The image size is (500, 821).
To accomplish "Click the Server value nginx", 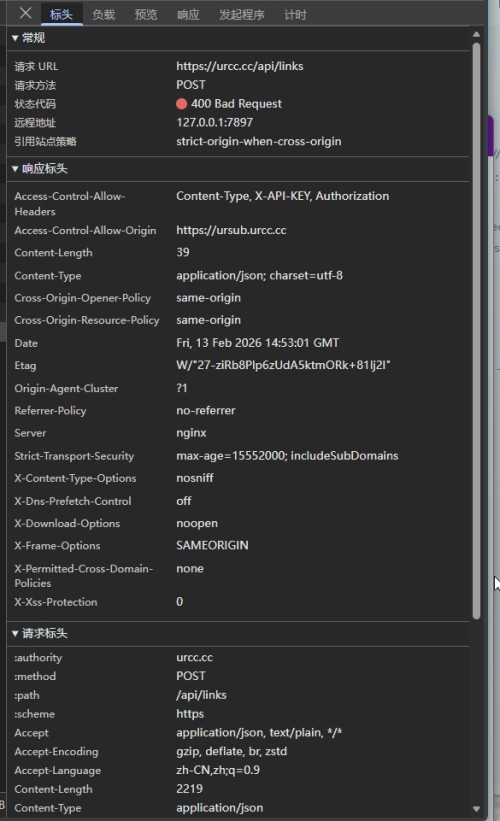I will tap(191, 433).
